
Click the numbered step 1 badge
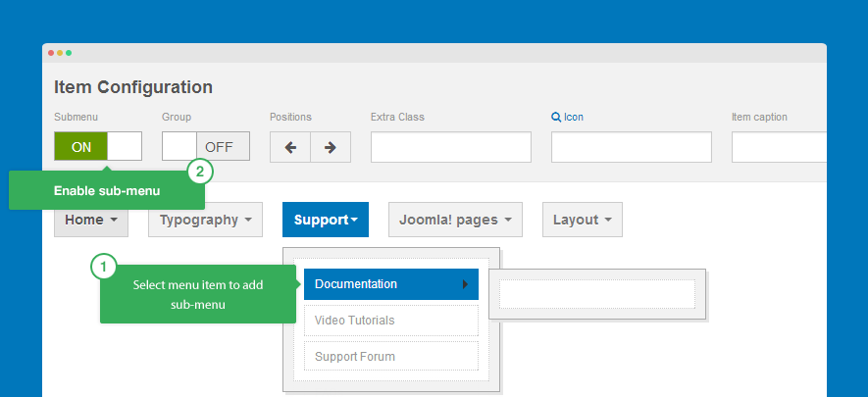(104, 266)
